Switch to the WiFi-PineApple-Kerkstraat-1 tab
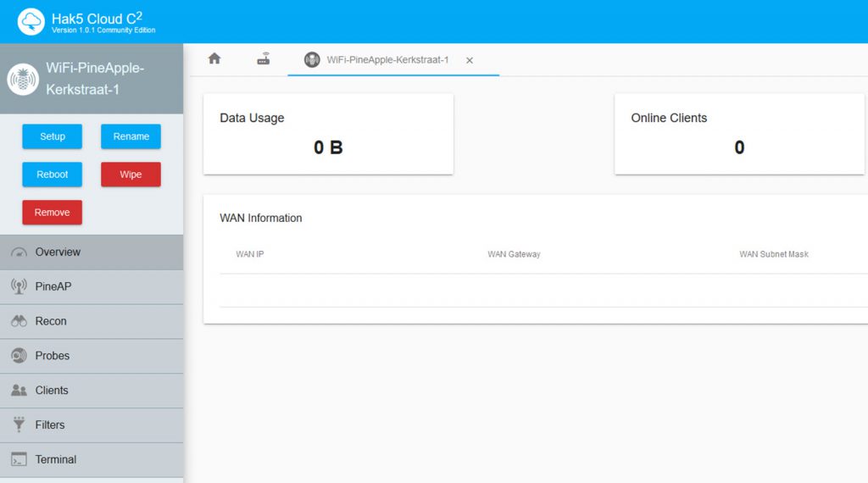The height and width of the screenshot is (483, 868). pyautogui.click(x=387, y=60)
